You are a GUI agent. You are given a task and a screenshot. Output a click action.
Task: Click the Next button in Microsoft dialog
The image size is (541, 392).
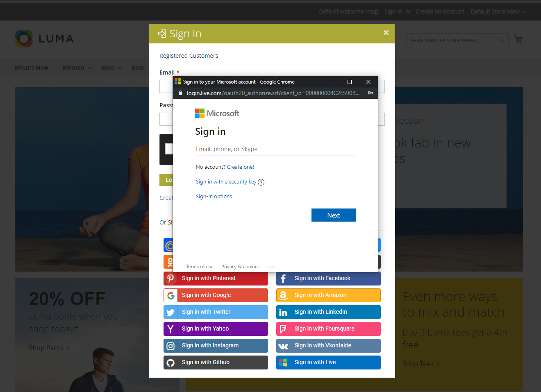pos(334,215)
